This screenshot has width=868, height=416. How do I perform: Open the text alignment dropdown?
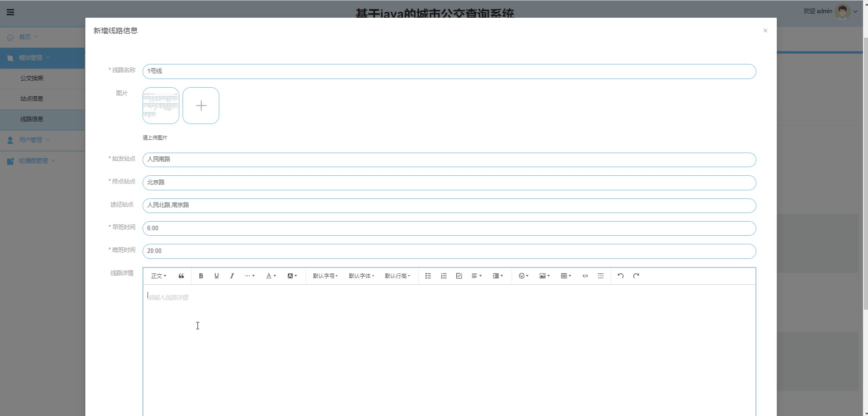(477, 276)
